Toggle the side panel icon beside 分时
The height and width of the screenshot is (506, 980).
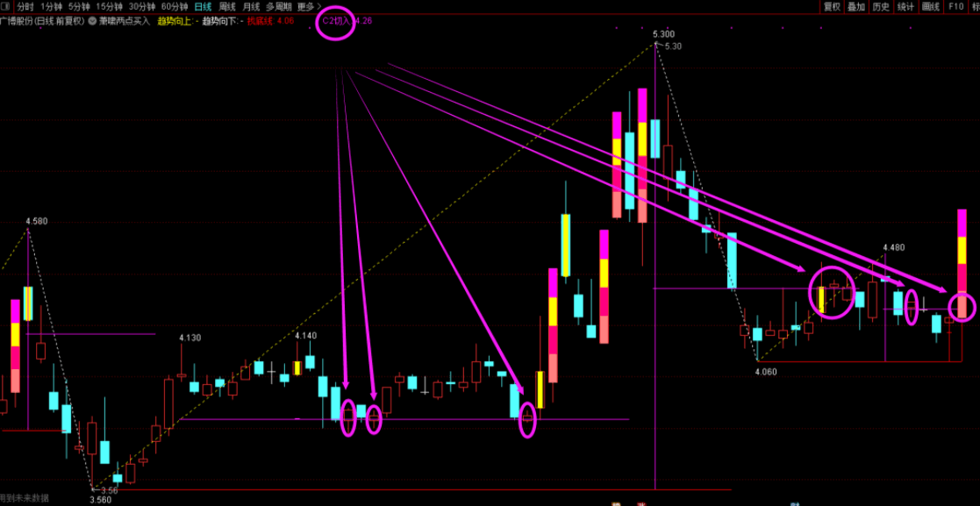5,7
